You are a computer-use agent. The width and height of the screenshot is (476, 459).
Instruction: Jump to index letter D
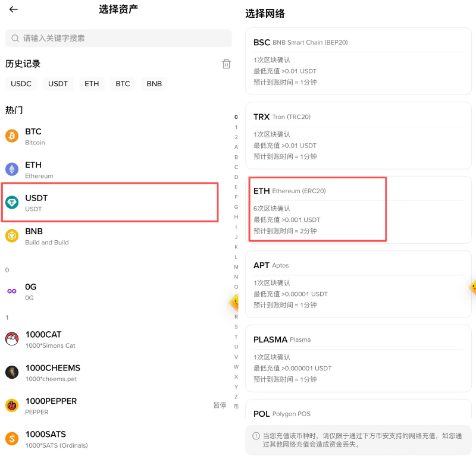[236, 177]
